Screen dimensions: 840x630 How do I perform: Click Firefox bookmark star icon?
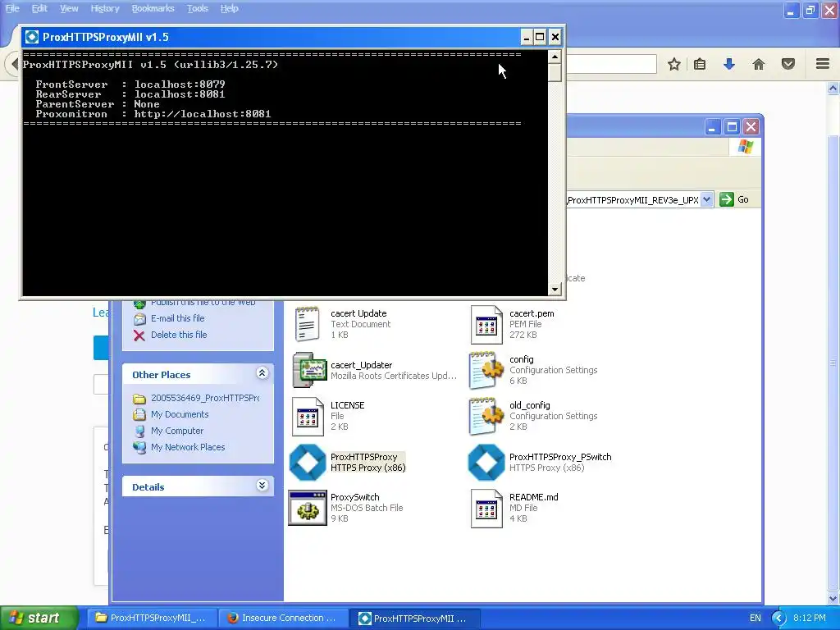tap(674, 64)
